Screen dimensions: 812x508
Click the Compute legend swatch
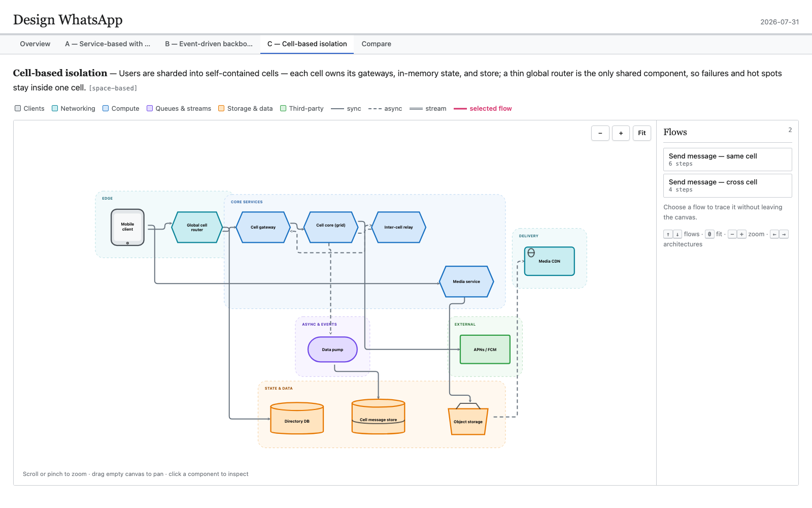click(x=106, y=108)
